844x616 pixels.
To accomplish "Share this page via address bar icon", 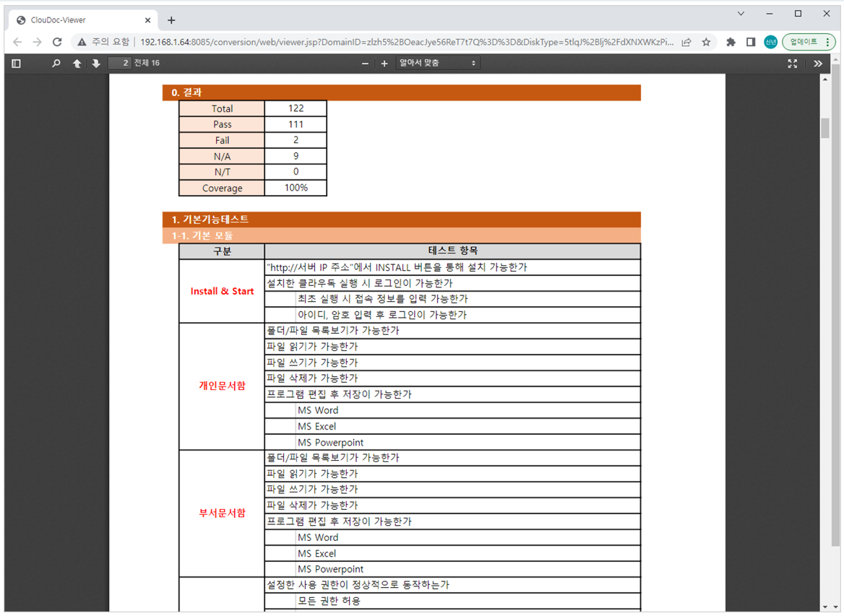I will [x=686, y=42].
